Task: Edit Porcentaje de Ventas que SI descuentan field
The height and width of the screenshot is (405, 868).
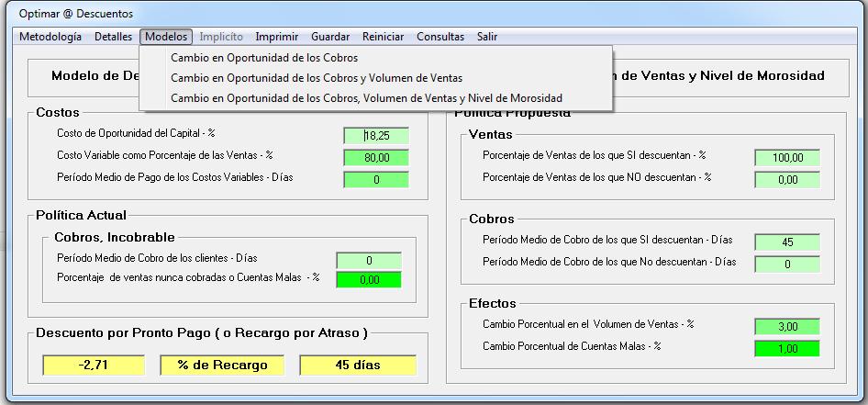Action: click(x=786, y=158)
